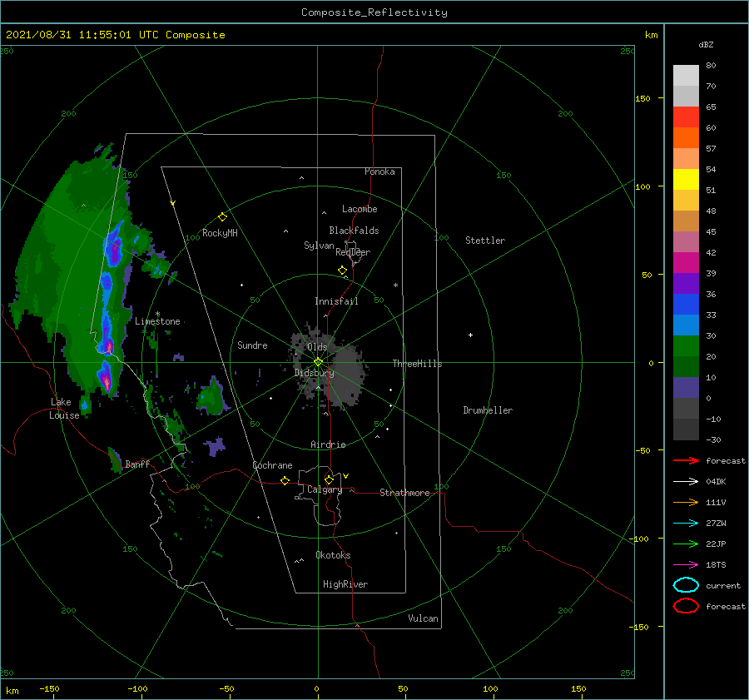This screenshot has height=700, width=749.
Task: Click the Ponoka town label
Action: pos(379,171)
